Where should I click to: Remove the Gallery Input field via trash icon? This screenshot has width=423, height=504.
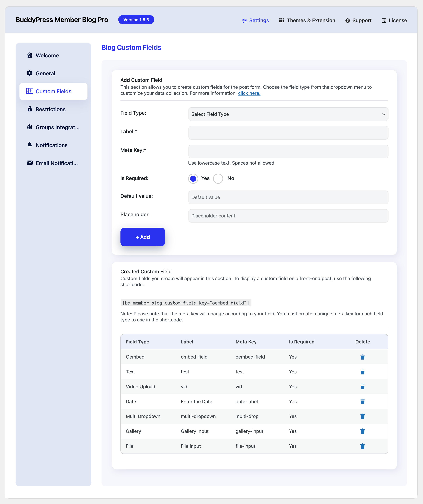tap(362, 431)
